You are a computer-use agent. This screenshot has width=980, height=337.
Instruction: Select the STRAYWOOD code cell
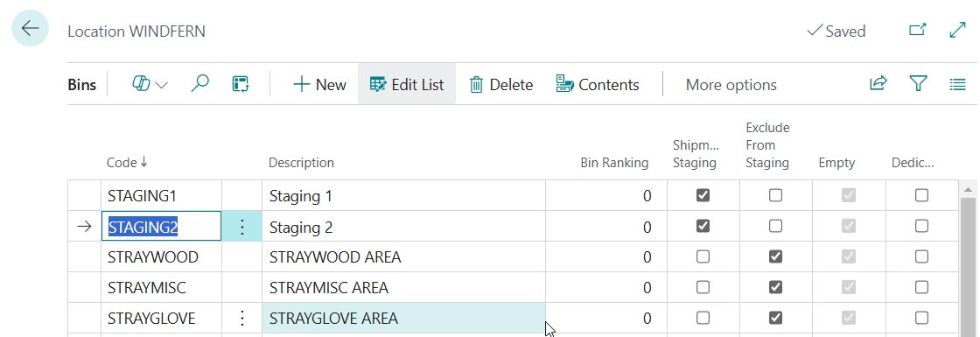click(161, 257)
